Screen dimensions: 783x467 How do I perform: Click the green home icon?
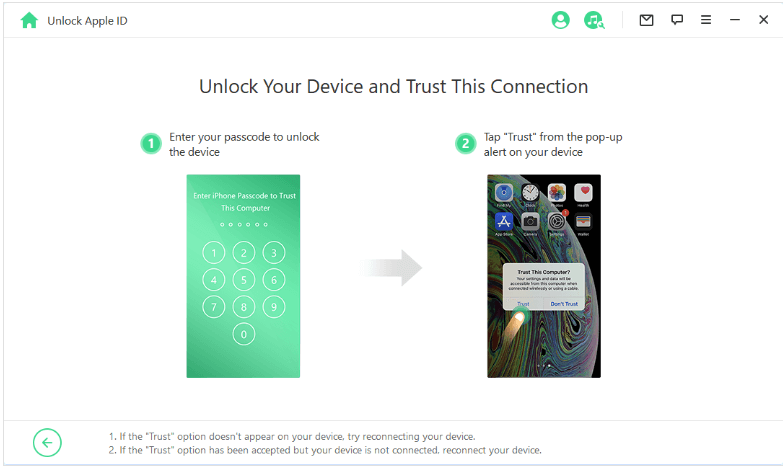[29, 20]
